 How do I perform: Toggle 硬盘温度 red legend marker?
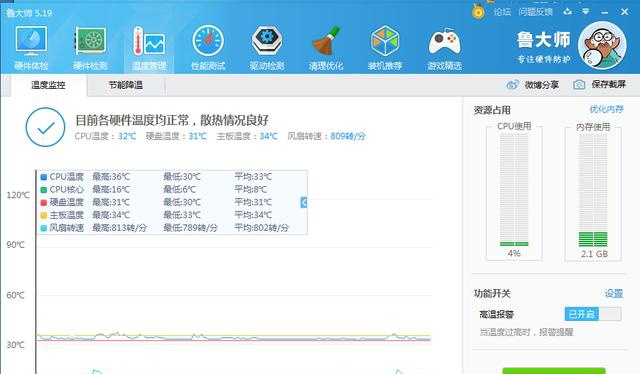[x=44, y=203]
